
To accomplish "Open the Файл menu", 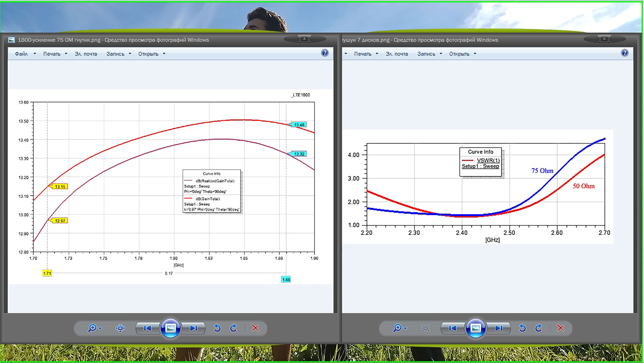I will [21, 54].
